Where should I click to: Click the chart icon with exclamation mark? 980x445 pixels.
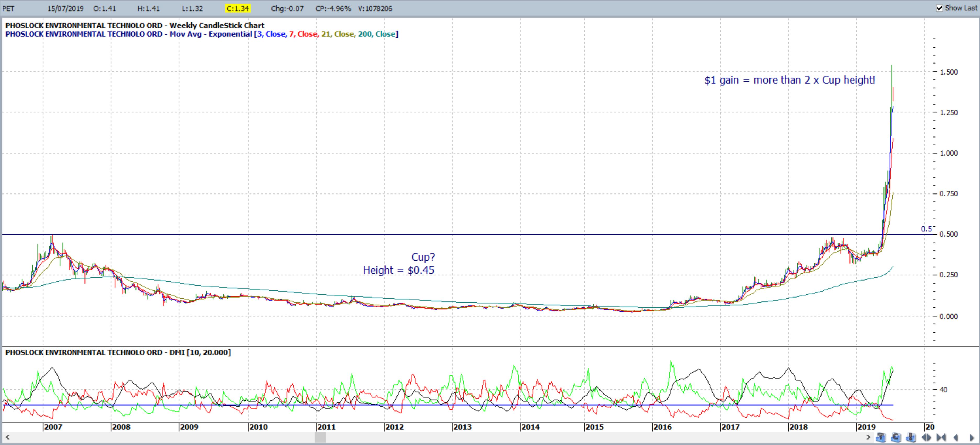911,437
